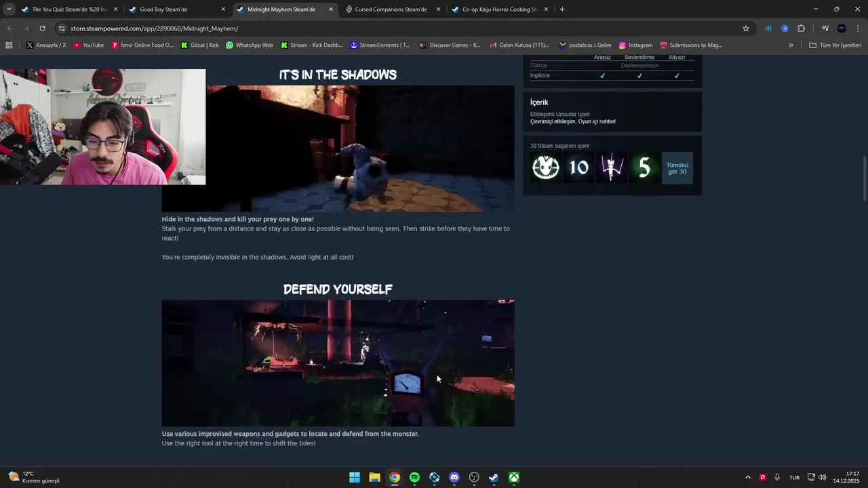Click the 'Çevrimiçi etkileşim, Oyun içi sohbet' text
This screenshot has width=868, height=488.
click(x=573, y=121)
